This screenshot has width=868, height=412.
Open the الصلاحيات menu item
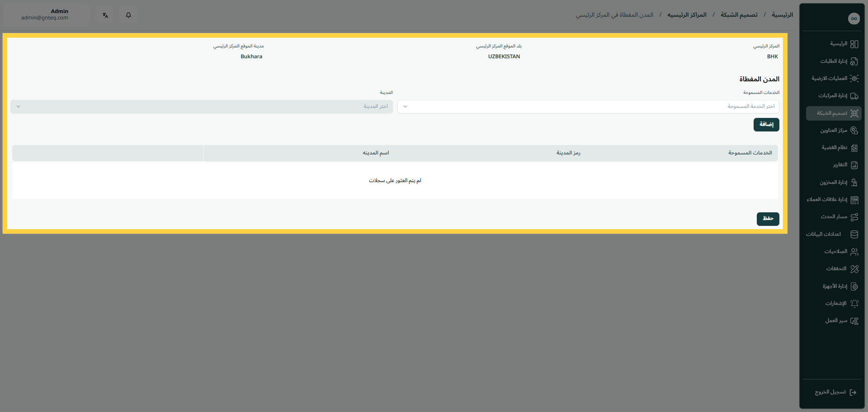(834, 252)
